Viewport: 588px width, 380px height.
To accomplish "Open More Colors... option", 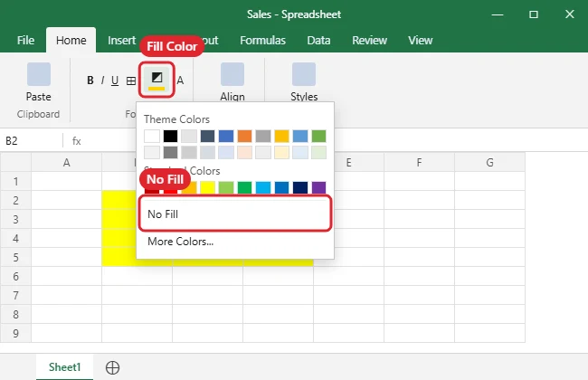I will [x=235, y=242].
